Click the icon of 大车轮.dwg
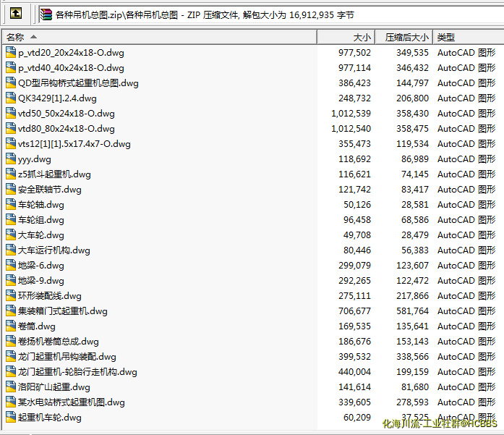The height and width of the screenshot is (435, 504). click(x=11, y=235)
